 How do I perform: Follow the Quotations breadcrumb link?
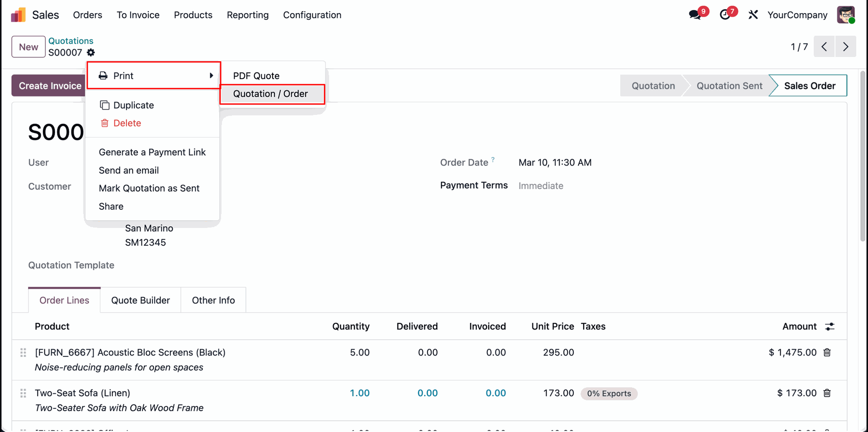click(x=71, y=41)
